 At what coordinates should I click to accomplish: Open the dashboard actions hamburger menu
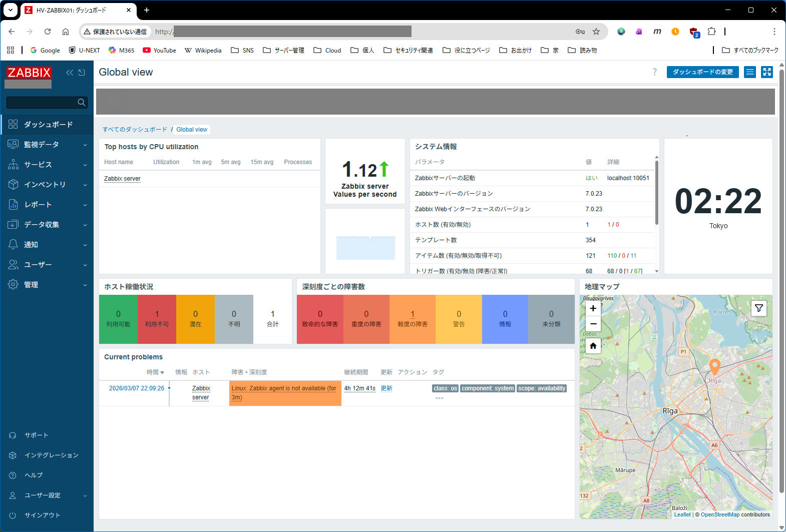tap(750, 72)
